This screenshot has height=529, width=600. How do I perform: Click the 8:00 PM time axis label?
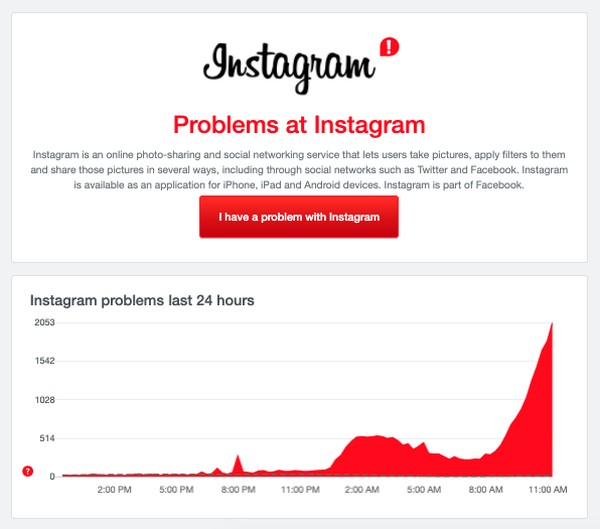point(238,490)
